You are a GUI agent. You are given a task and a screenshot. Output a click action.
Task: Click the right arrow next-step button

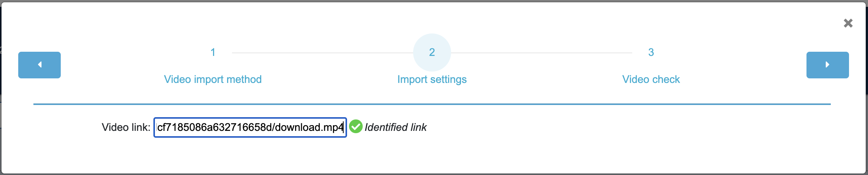click(x=828, y=65)
